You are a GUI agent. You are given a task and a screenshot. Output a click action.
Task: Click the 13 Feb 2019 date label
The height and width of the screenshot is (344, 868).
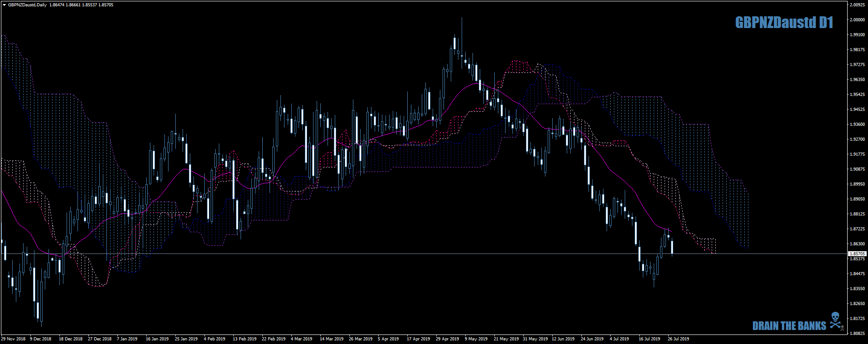[x=245, y=339]
